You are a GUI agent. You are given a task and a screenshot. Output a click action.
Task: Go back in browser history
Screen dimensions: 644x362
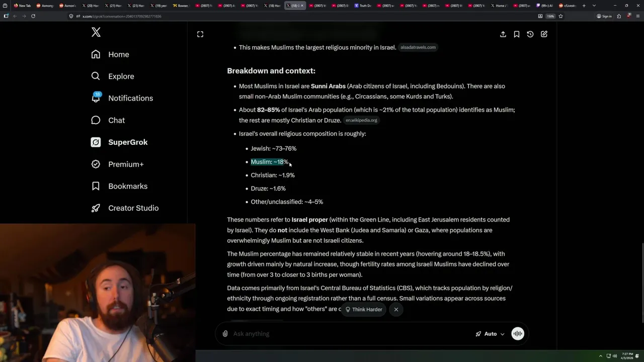[15, 16]
